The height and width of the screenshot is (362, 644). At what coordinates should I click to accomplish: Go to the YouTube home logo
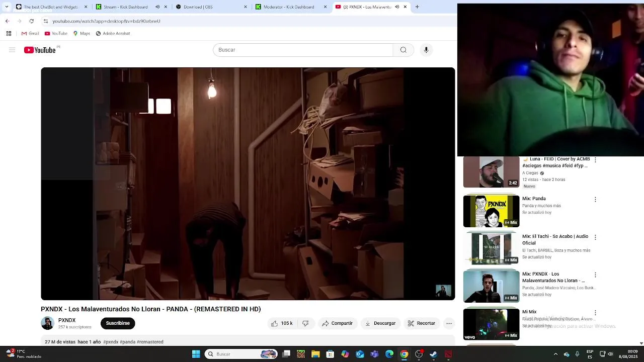pos(40,50)
